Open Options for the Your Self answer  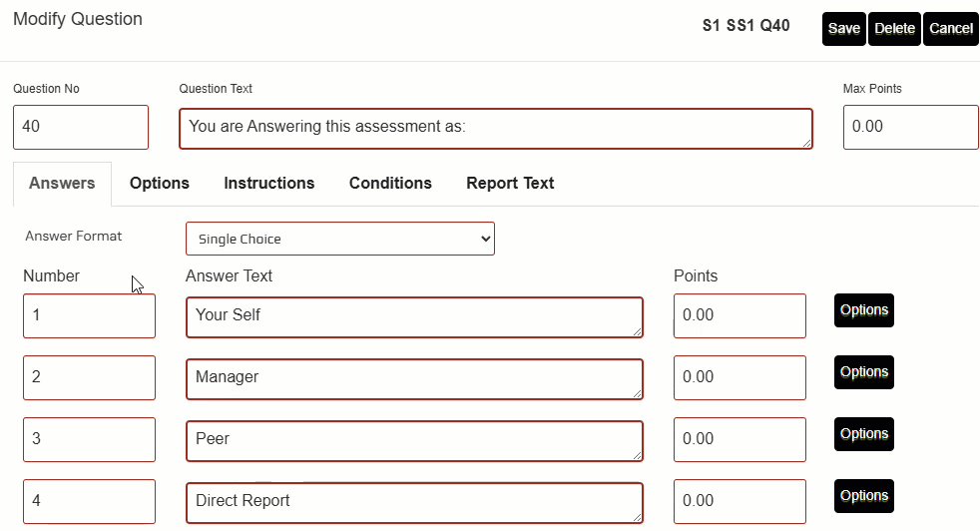[863, 310]
